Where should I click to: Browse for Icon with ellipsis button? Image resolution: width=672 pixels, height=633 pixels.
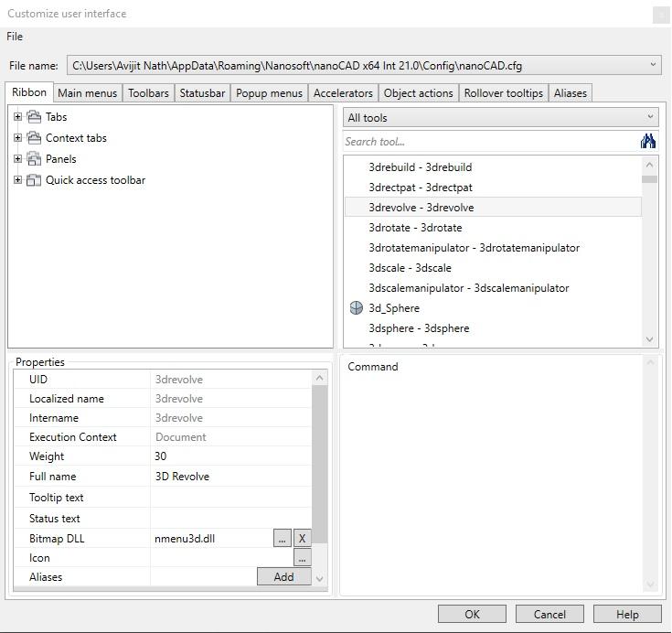coord(302,558)
